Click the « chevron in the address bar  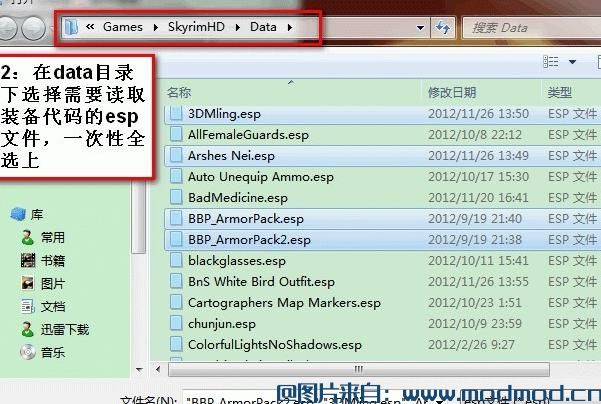coord(90,27)
